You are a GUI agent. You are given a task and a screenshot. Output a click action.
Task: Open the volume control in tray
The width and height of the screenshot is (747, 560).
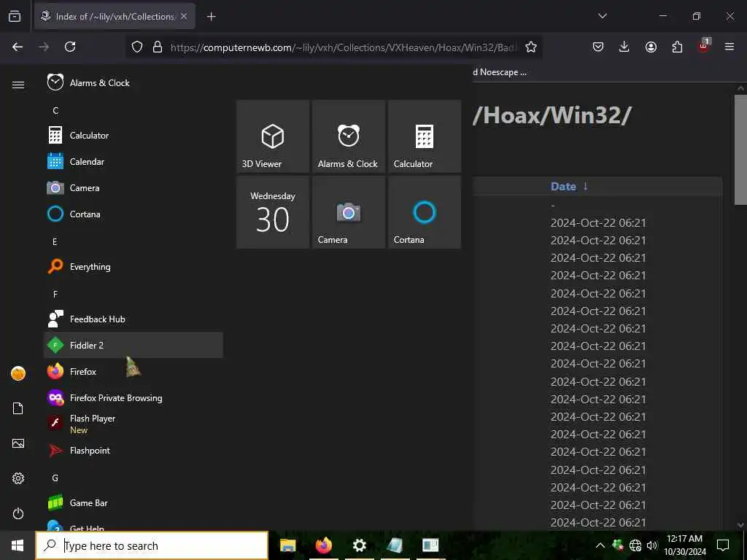click(x=651, y=545)
